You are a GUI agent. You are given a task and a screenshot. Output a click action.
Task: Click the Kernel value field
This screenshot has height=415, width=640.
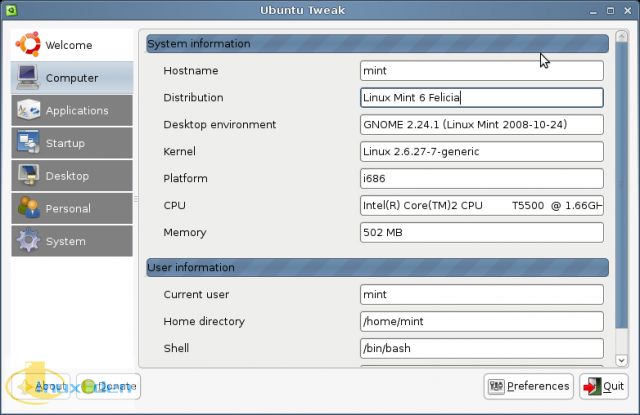click(x=482, y=151)
